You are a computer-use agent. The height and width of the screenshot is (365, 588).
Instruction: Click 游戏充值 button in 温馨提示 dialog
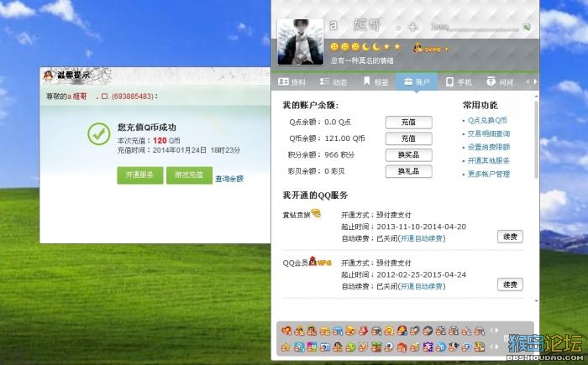pyautogui.click(x=189, y=175)
